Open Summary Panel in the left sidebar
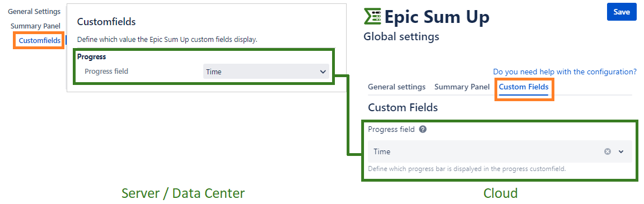This screenshot has height=204, width=644. pyautogui.click(x=35, y=26)
